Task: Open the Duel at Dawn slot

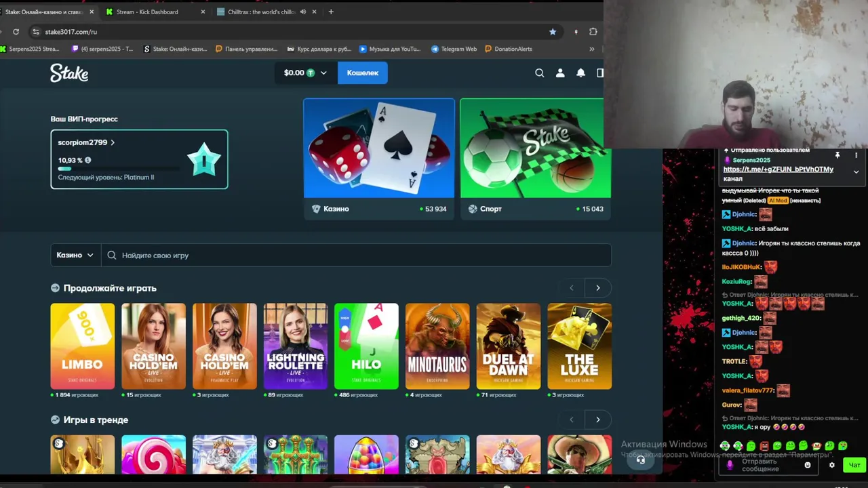Action: pos(509,346)
